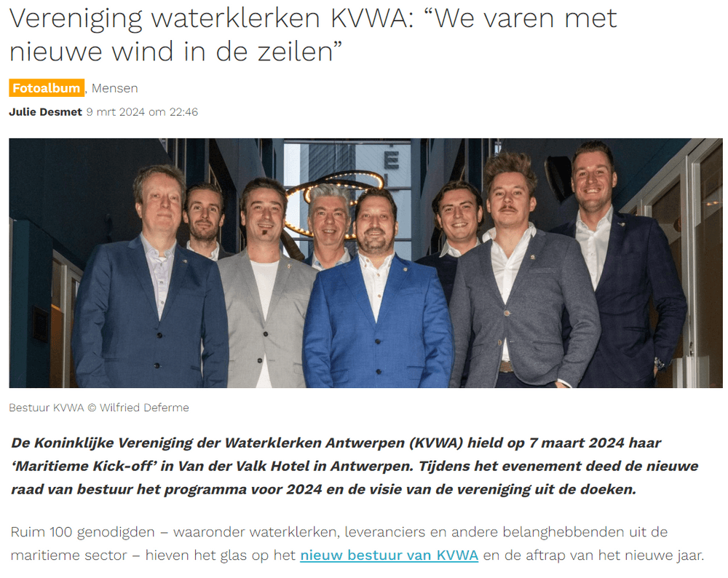Click the date '9 mrt 2024 om 22:46'

pyautogui.click(x=142, y=112)
